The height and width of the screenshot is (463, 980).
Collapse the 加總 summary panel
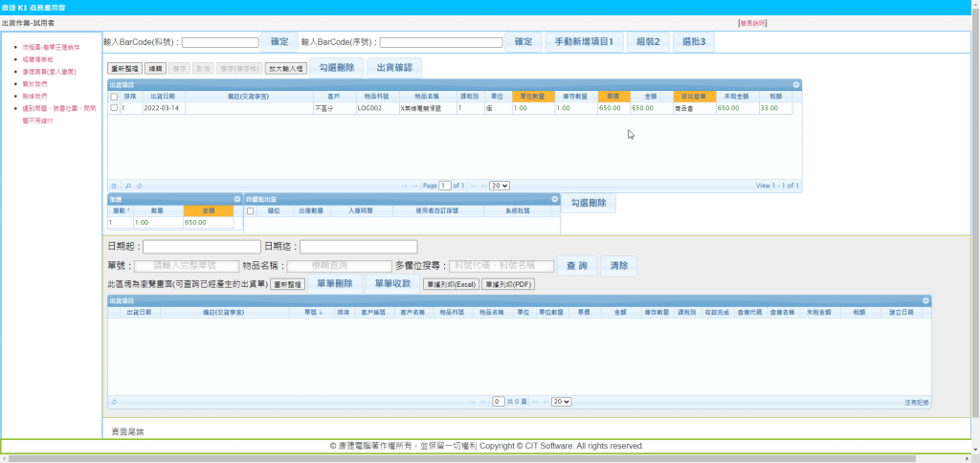tap(236, 199)
